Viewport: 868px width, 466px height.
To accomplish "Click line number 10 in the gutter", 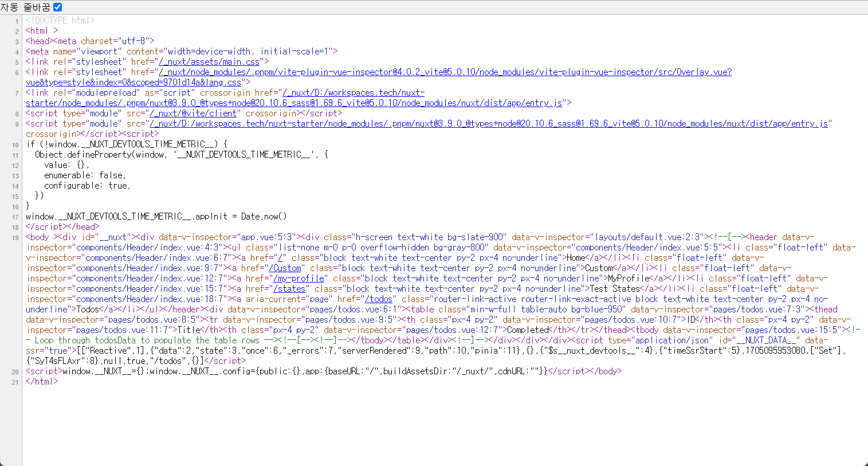I will coord(15,144).
